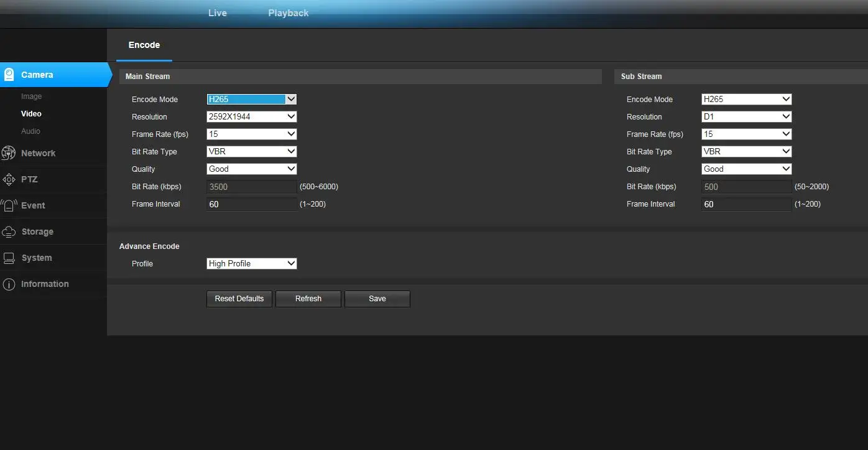Viewport: 868px width, 450px height.
Task: Select the Encode tab
Action: [x=144, y=45]
